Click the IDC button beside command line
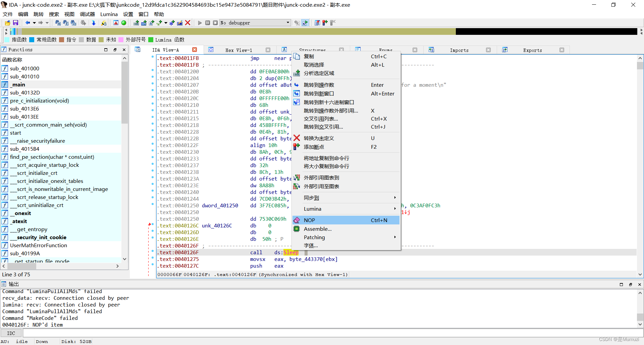The height and width of the screenshot is (345, 644). coord(11,333)
